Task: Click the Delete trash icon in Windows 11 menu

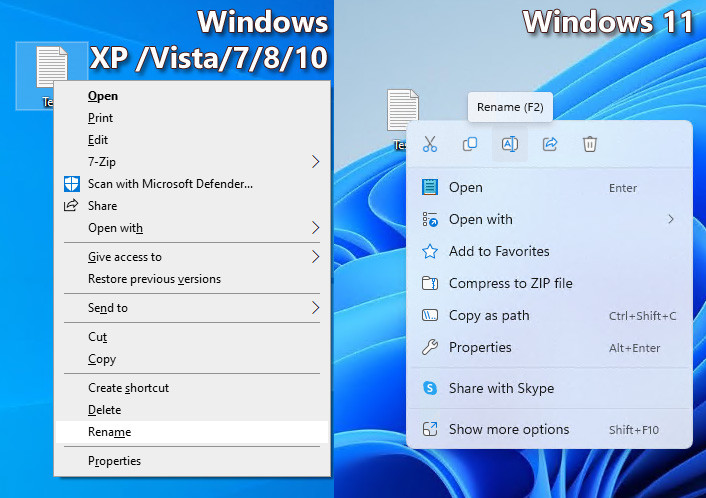Action: pyautogui.click(x=590, y=144)
